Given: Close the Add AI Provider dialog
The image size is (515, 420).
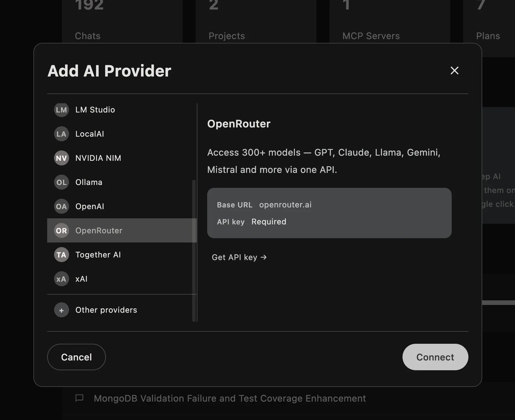Looking at the screenshot, I should click(454, 70).
